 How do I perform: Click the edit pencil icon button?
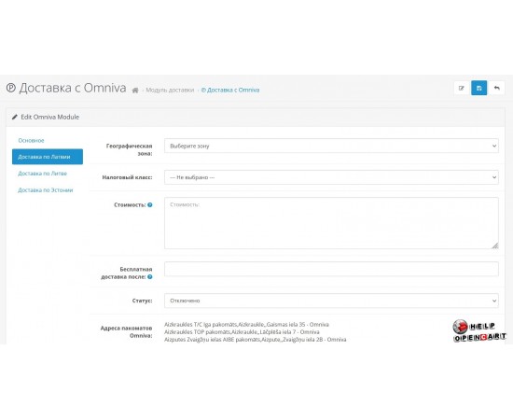coord(462,88)
